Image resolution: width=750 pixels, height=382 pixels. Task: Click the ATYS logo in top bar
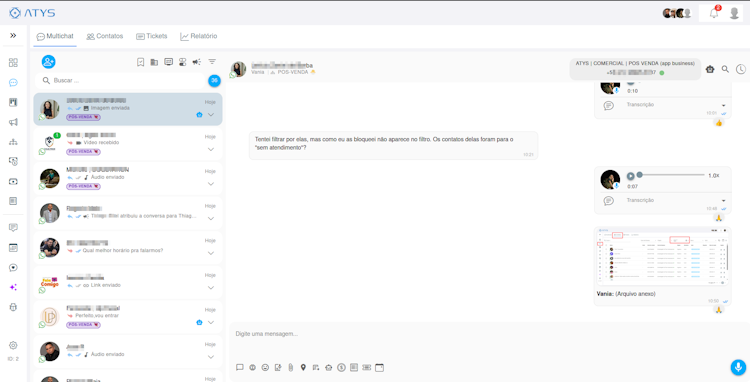coord(32,13)
